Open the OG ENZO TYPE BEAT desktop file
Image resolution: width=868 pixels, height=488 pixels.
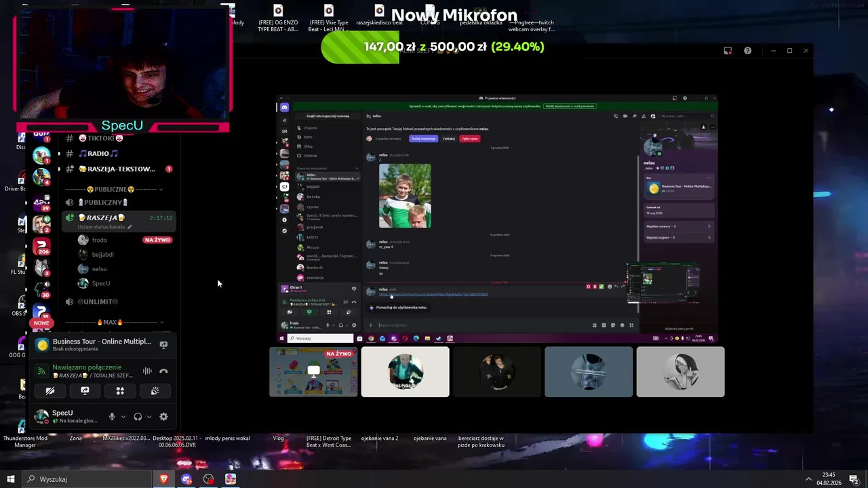click(x=278, y=18)
